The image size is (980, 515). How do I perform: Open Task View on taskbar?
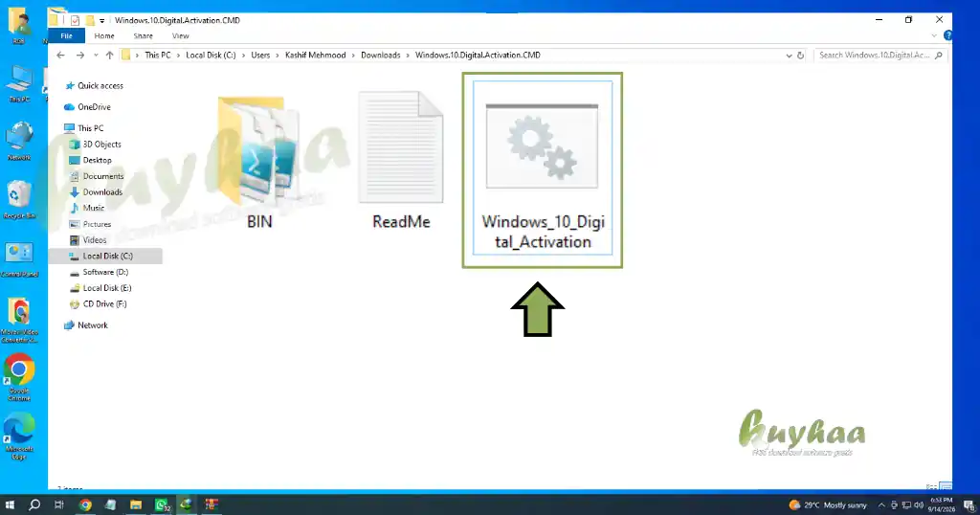pos(59,504)
